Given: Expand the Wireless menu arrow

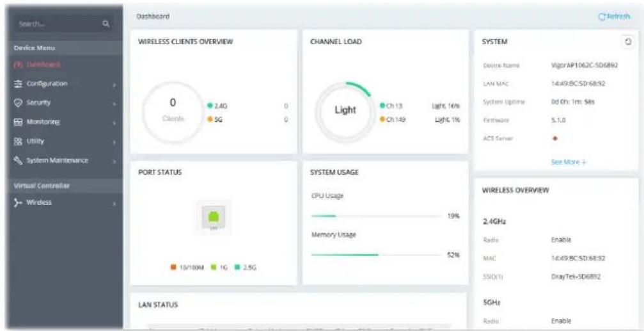Looking at the screenshot, I should pos(115,203).
